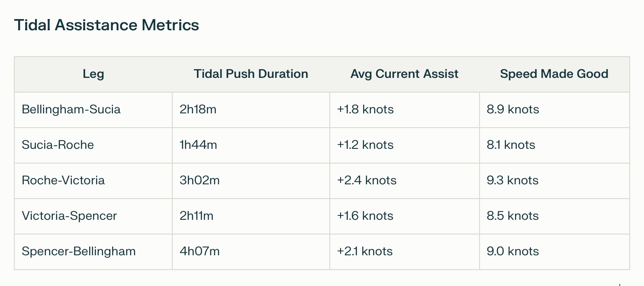
Task: Click the Avg Current Assist header
Action: pyautogui.click(x=404, y=74)
